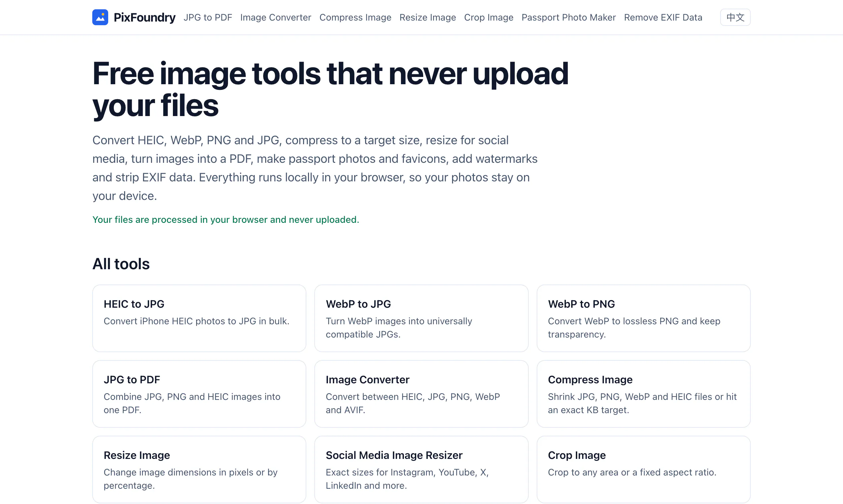Open the WebP to PNG tool card
Viewport: 843px width, 504px height.
(644, 318)
